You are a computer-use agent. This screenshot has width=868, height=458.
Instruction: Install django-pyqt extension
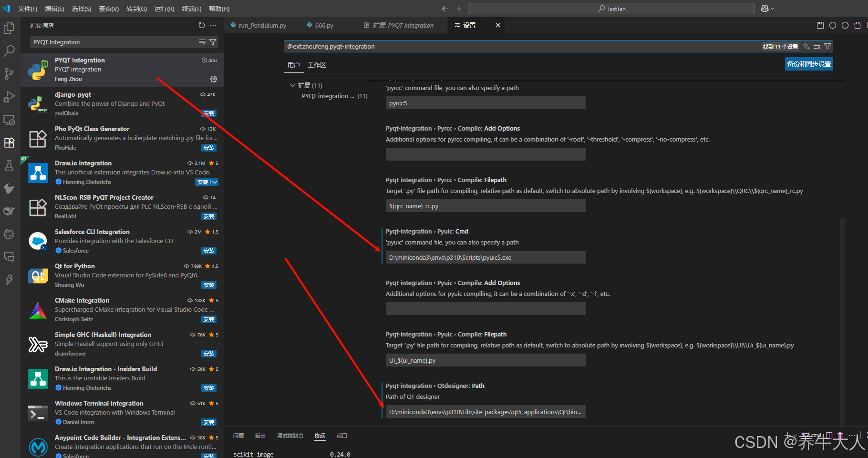click(209, 113)
